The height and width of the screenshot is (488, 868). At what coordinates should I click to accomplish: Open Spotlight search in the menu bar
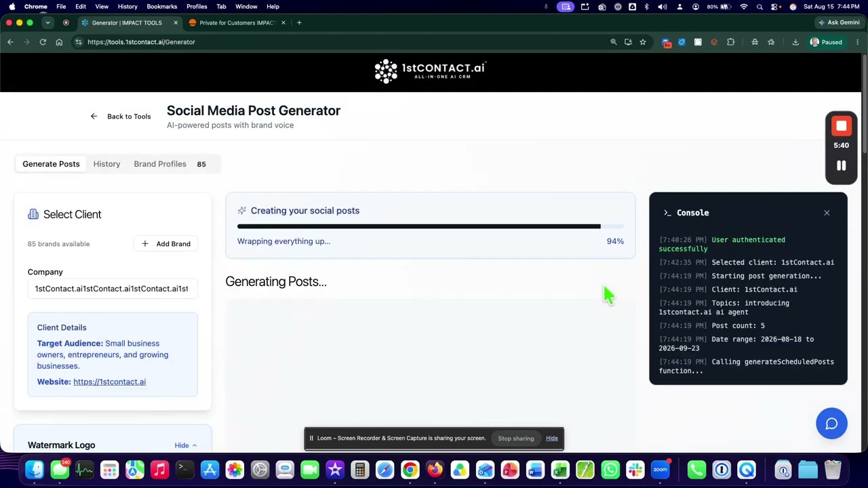(x=759, y=7)
